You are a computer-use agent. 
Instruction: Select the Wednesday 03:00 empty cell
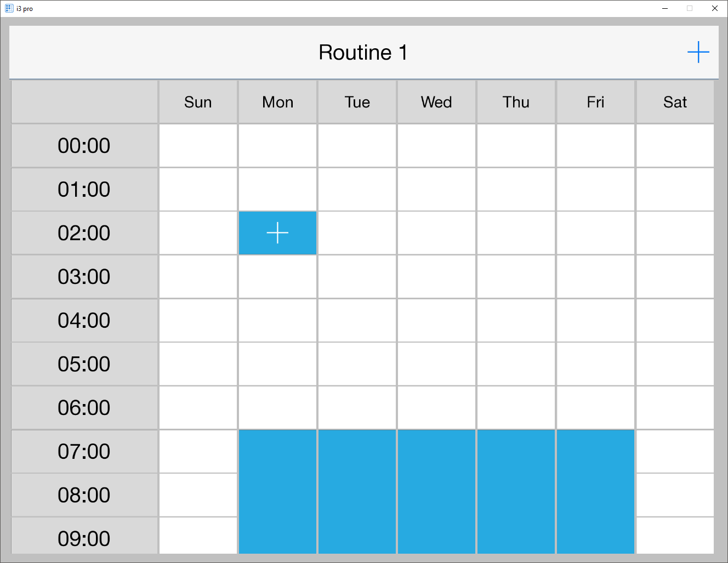click(x=436, y=277)
